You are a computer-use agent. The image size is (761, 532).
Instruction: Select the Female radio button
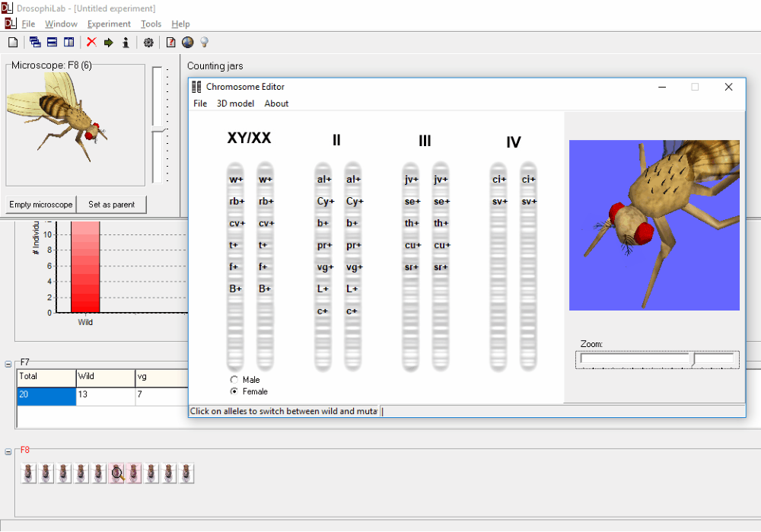(x=234, y=391)
